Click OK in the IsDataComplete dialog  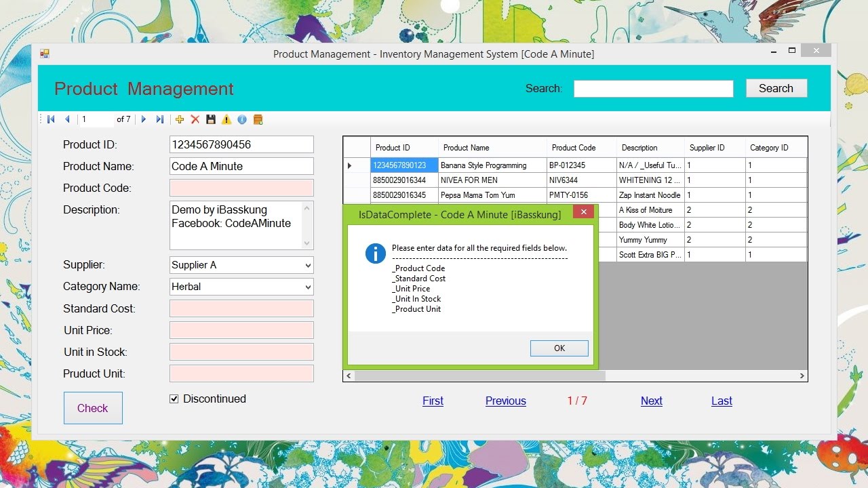[x=559, y=348]
